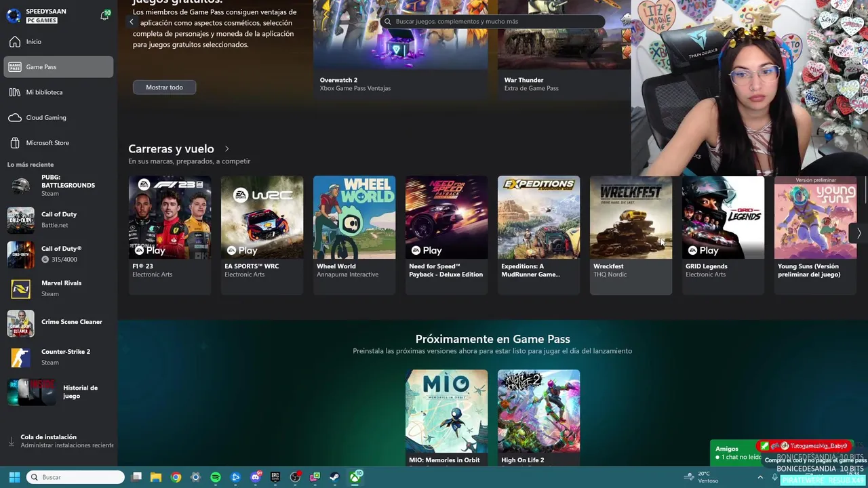Screen dimensions: 868x488
Task: Open the notifications bell
Action: tap(104, 16)
